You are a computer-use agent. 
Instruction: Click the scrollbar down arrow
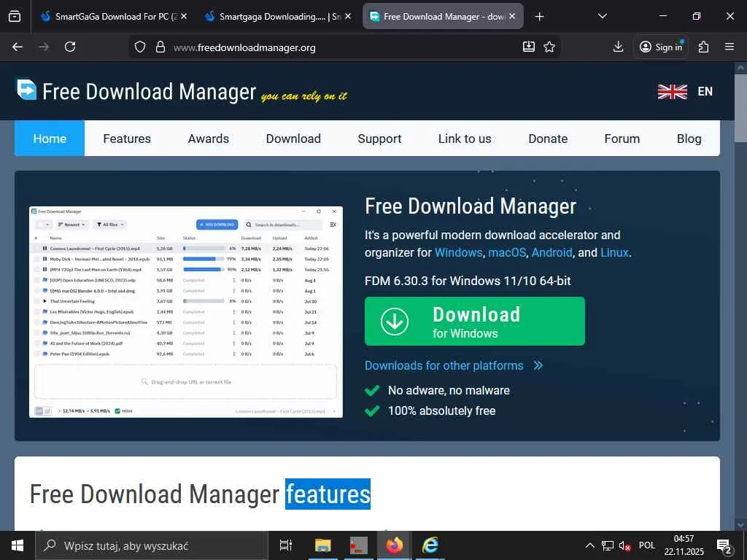coord(740,525)
